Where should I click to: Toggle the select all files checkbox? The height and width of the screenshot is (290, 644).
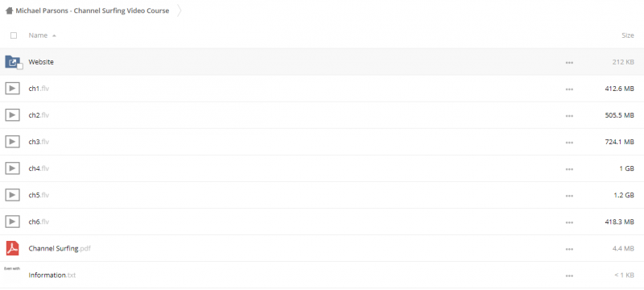click(14, 35)
